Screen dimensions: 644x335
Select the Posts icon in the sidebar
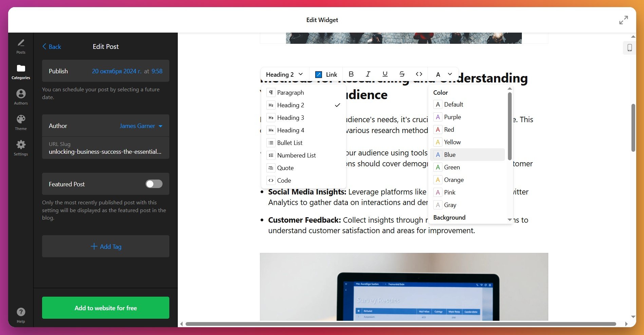pos(21,46)
